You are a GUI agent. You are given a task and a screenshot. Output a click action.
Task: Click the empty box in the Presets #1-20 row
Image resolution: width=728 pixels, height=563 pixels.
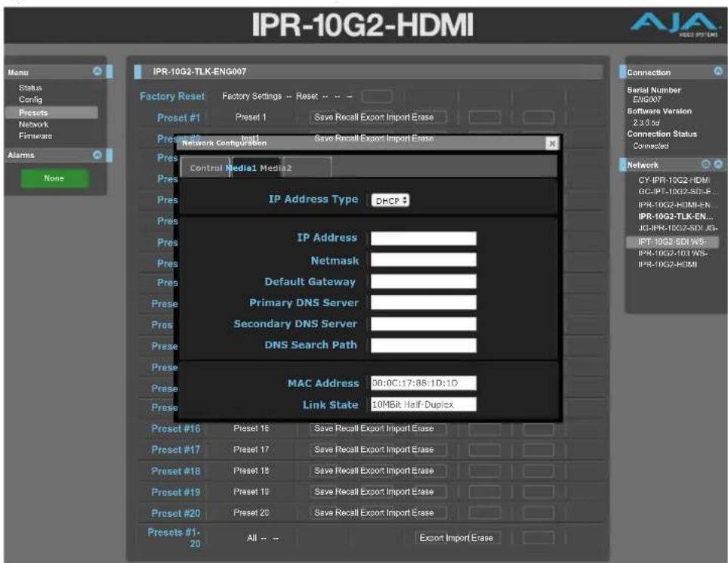click(x=538, y=538)
